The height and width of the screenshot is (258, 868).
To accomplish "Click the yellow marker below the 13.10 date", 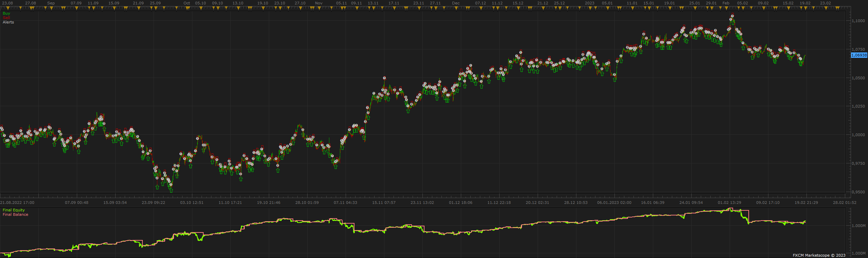I will click(238, 8).
